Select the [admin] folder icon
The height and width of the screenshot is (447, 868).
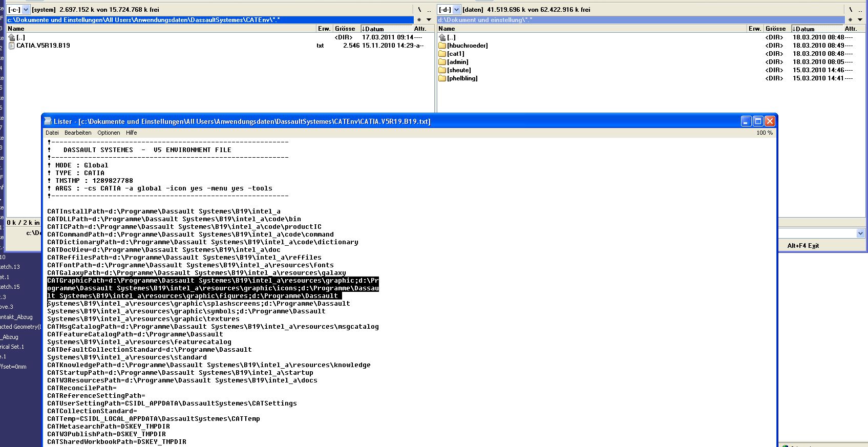(442, 62)
